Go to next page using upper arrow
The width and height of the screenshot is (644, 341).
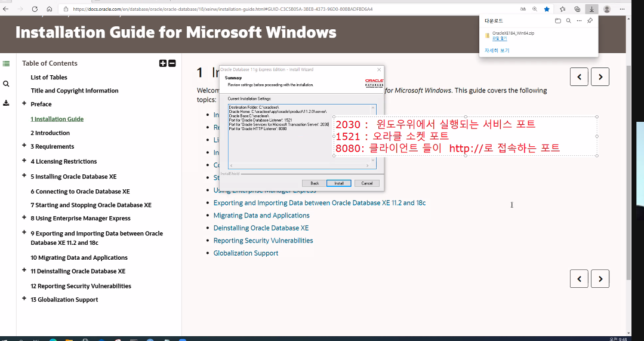click(600, 77)
